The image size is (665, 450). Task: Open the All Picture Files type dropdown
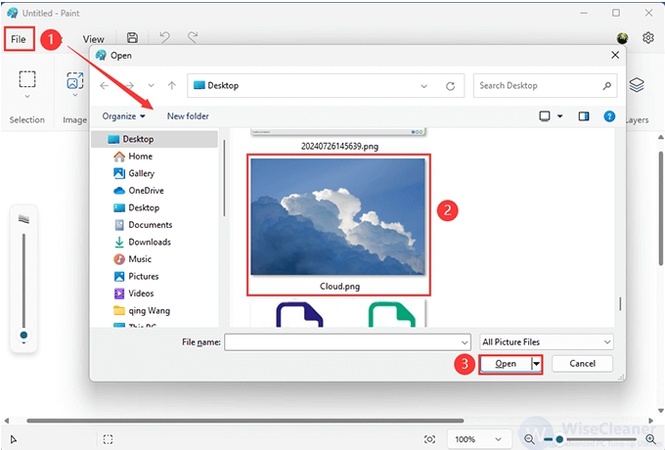(546, 342)
